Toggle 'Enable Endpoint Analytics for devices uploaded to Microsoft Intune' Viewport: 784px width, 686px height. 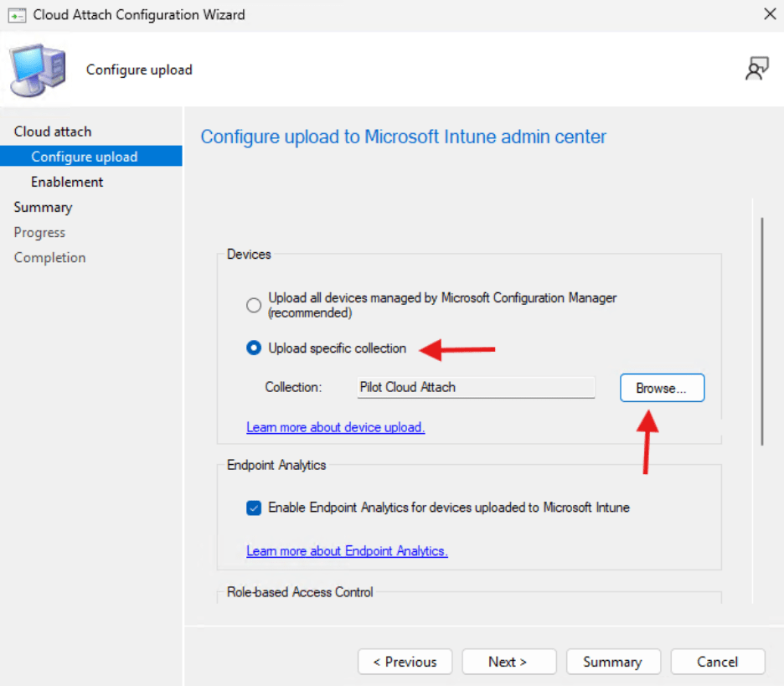pos(254,508)
